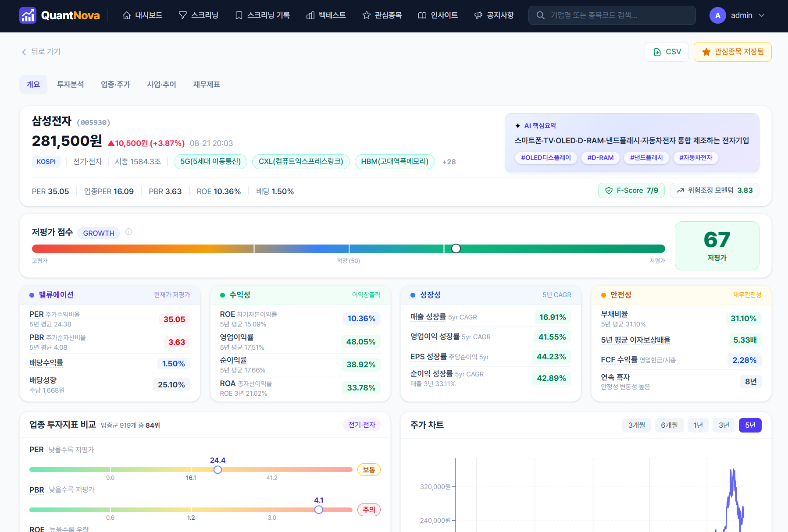Click the CXL(컴퓨트익스프레스링크) theme tag

click(301, 162)
